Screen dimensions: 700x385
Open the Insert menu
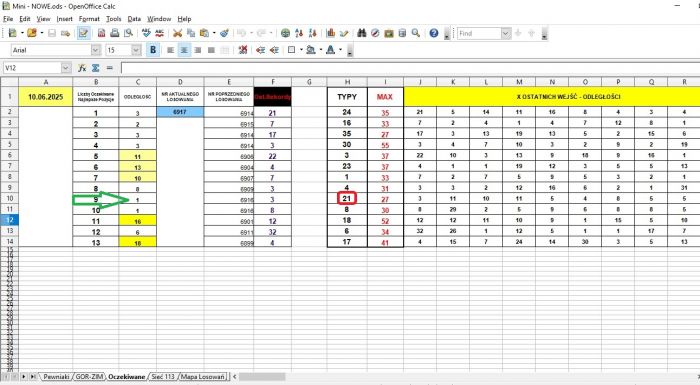64,19
